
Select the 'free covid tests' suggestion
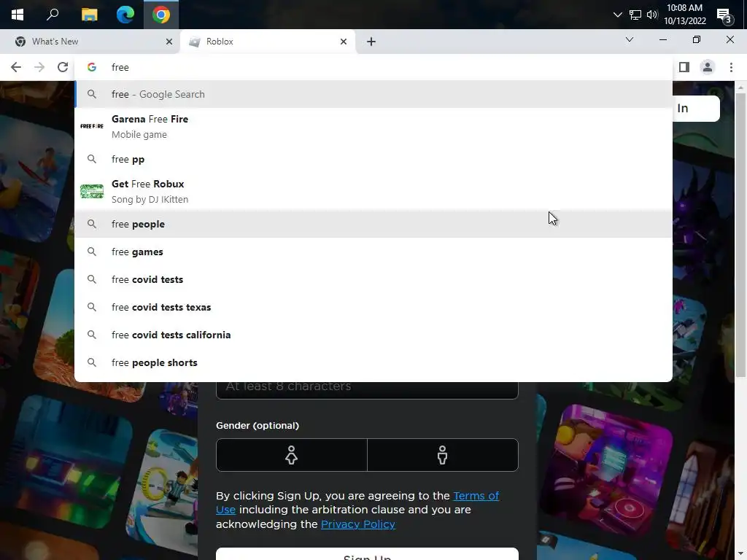373,279
